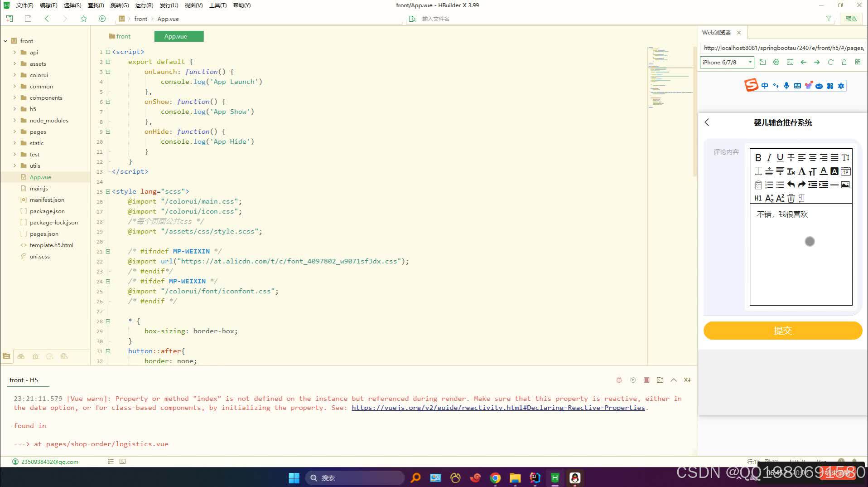Viewport: 868px width, 487px height.
Task: Open Windows Start menu on taskbar
Action: point(294,478)
